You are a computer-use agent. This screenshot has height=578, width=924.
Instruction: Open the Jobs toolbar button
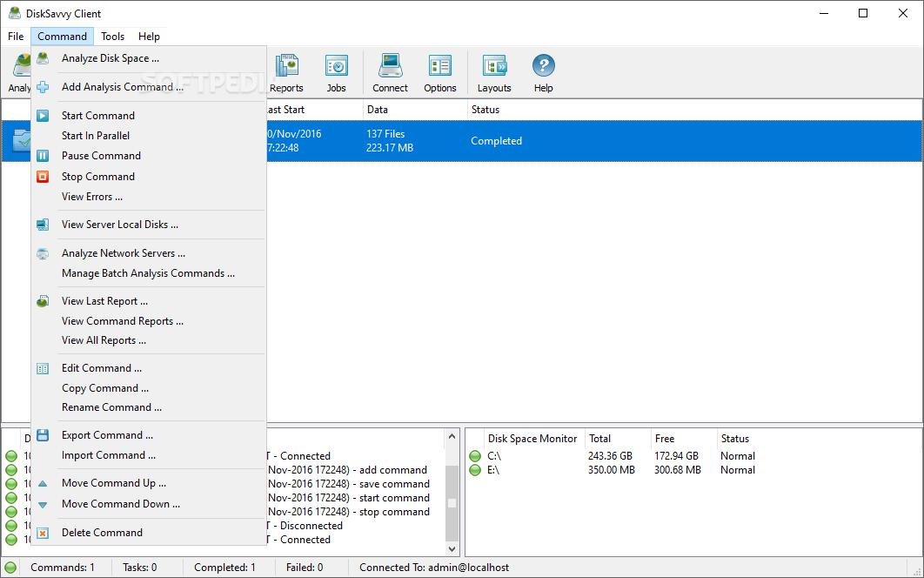pyautogui.click(x=337, y=73)
